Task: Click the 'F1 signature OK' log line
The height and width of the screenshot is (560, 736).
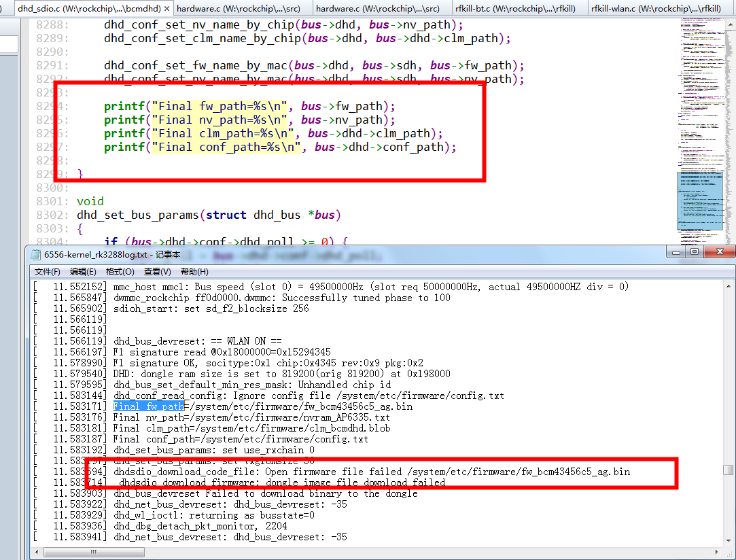Action: [x=268, y=363]
